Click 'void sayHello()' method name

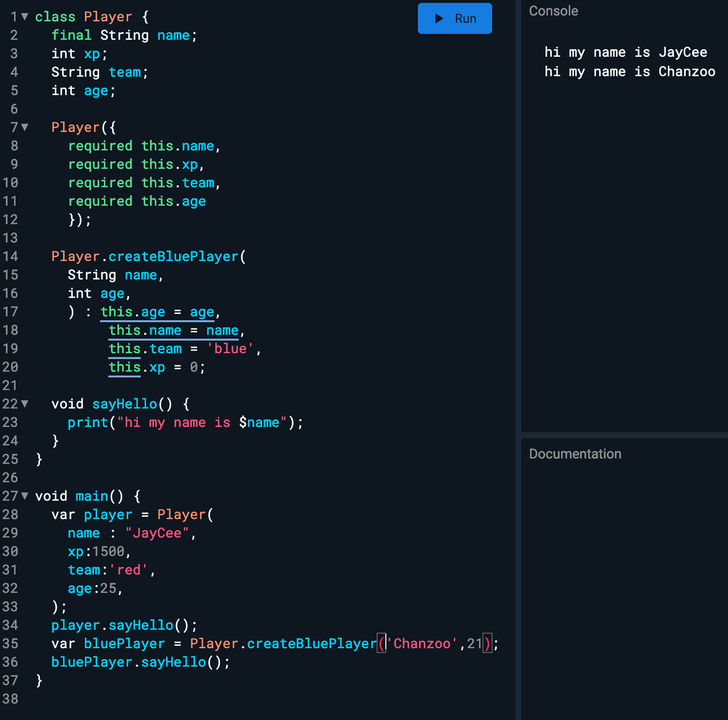point(125,404)
